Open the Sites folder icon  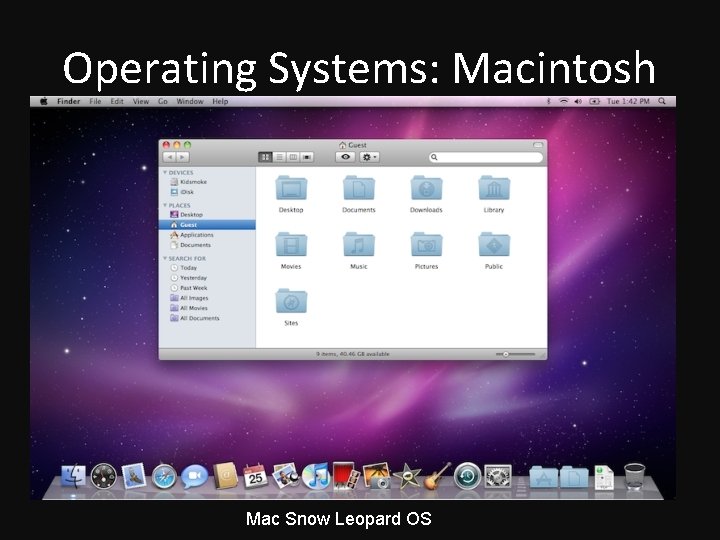291,301
